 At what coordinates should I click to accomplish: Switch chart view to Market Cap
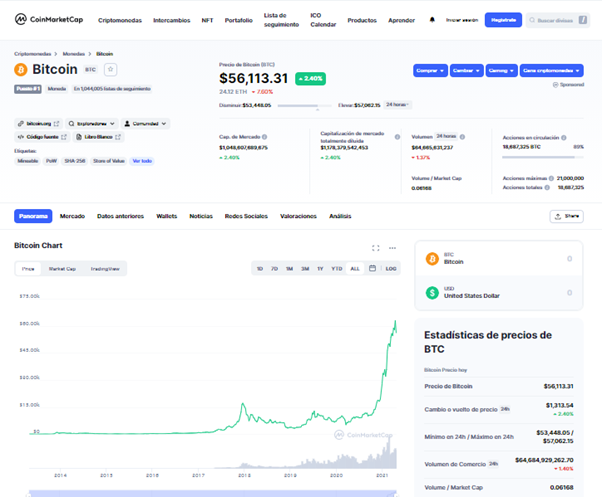click(x=62, y=269)
